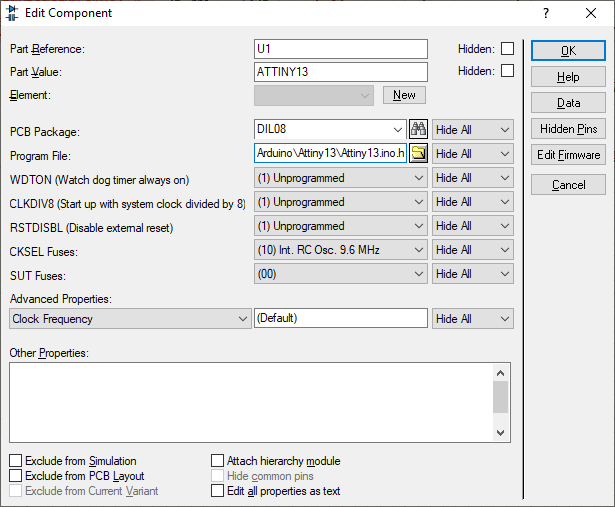The width and height of the screenshot is (615, 507).
Task: Click the binoculars icon beside PCB Package
Action: [419, 129]
